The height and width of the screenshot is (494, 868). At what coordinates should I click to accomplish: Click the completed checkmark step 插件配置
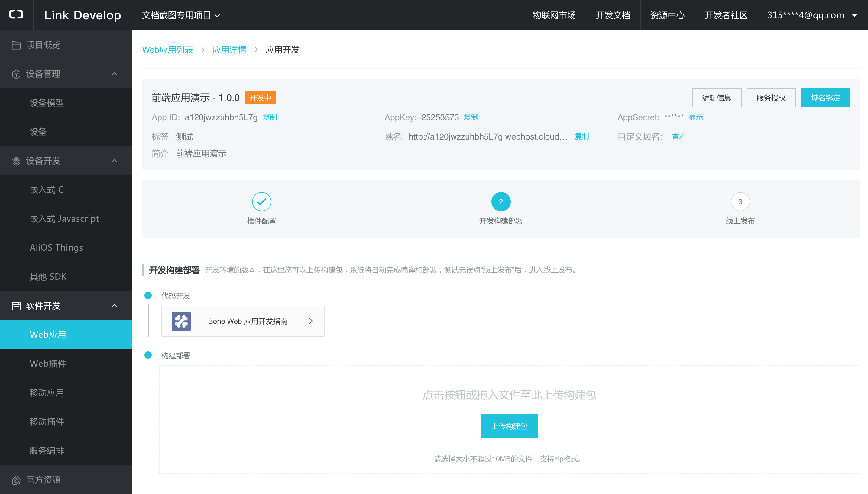(261, 201)
